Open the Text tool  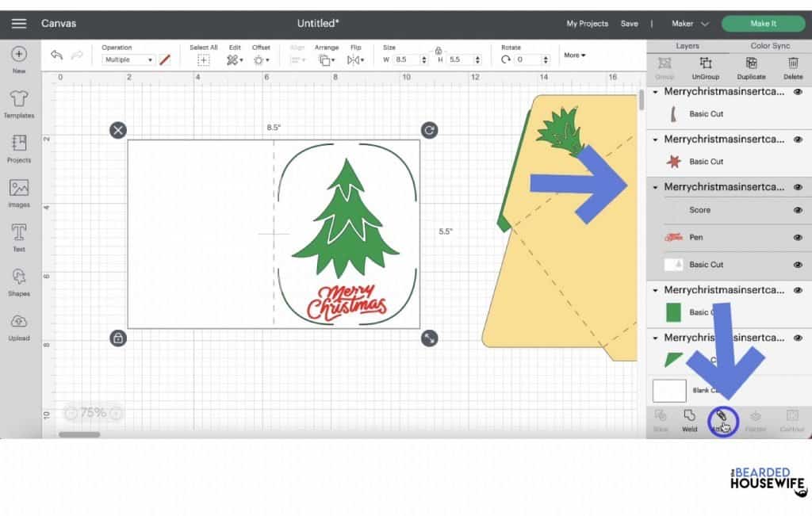point(17,236)
